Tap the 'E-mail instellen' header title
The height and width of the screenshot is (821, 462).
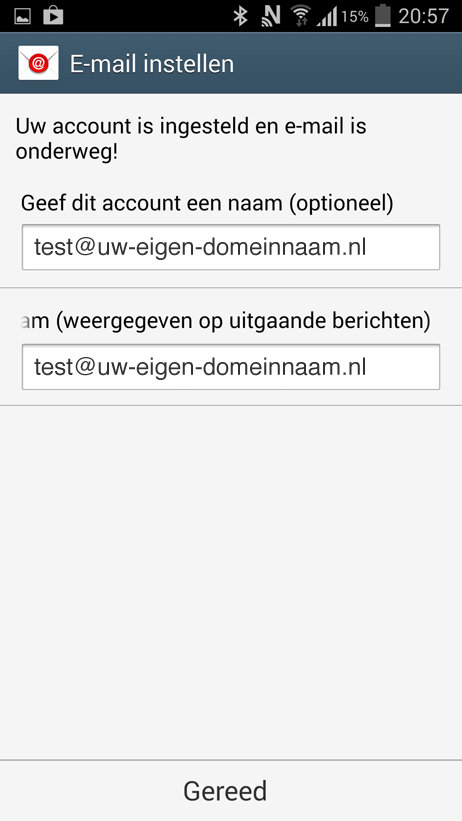pos(152,64)
